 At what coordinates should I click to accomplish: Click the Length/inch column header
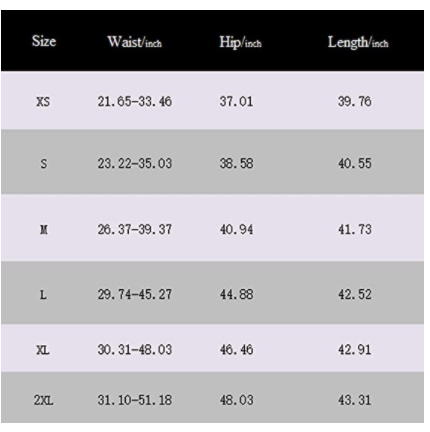click(x=358, y=43)
